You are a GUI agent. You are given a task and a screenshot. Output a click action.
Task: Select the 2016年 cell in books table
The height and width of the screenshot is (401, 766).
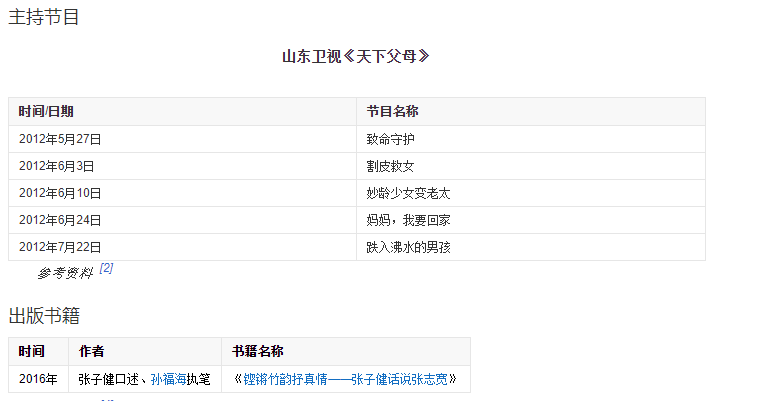click(x=38, y=379)
